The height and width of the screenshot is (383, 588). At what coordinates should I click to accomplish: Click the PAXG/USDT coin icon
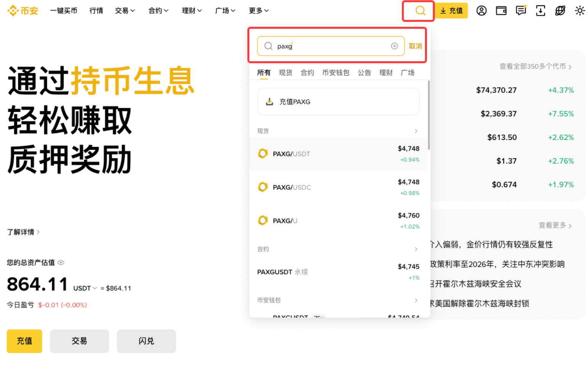point(263,154)
